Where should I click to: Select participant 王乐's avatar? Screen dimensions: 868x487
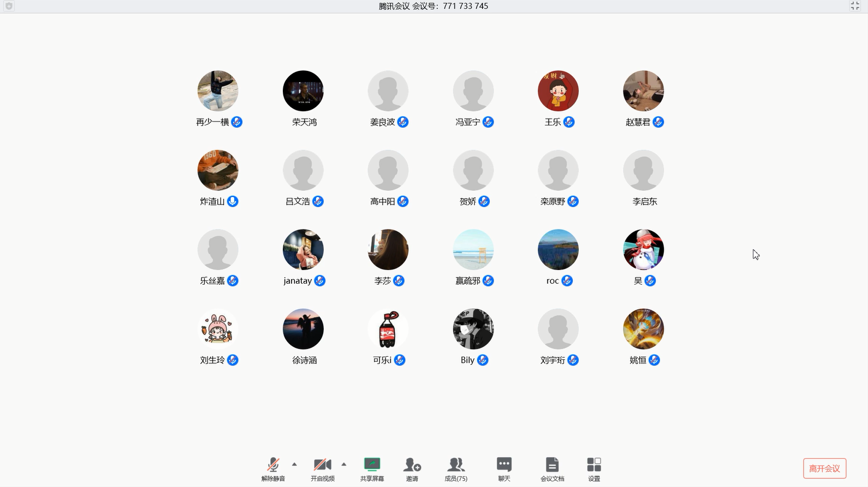tap(558, 91)
